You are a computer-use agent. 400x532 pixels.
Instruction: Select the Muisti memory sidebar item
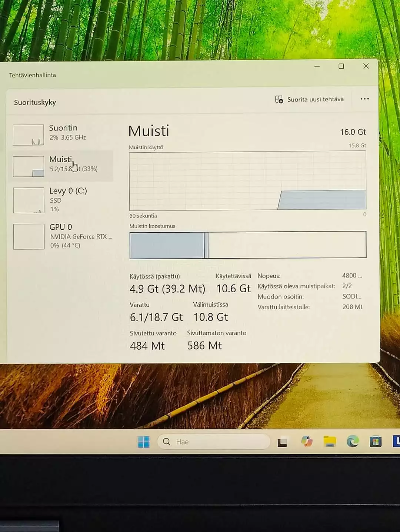click(x=60, y=166)
